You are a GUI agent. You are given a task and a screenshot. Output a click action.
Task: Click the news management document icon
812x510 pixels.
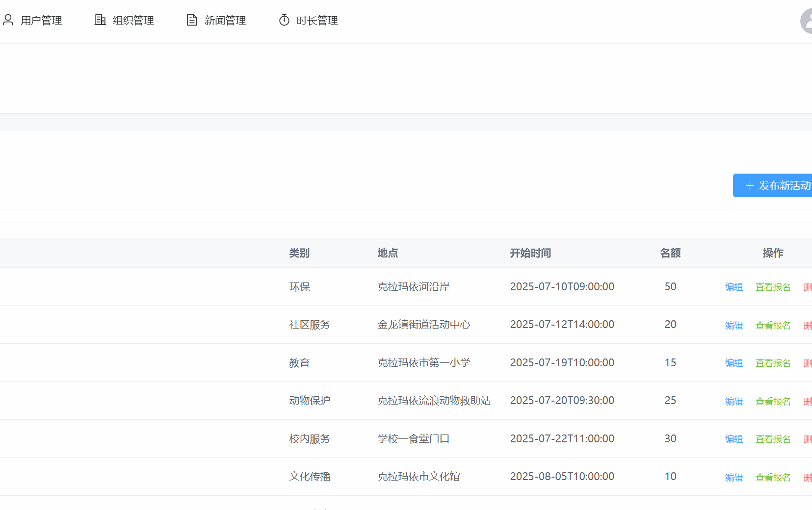(192, 20)
